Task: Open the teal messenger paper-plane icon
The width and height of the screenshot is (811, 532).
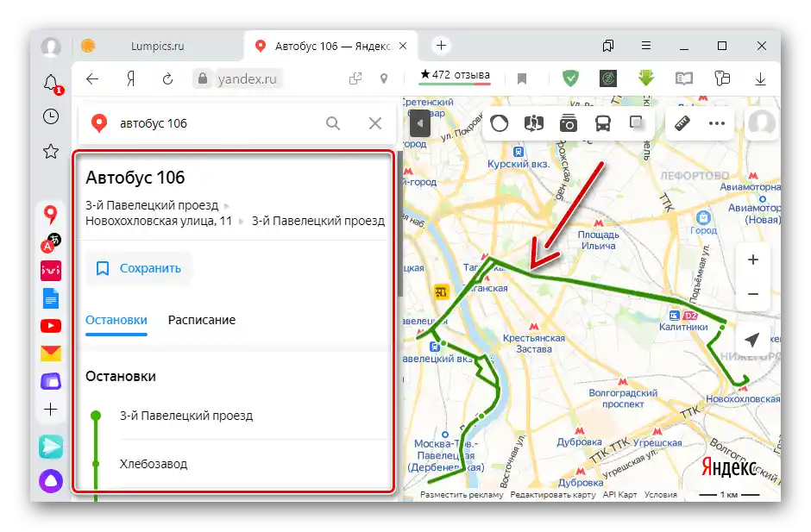Action: (51, 448)
